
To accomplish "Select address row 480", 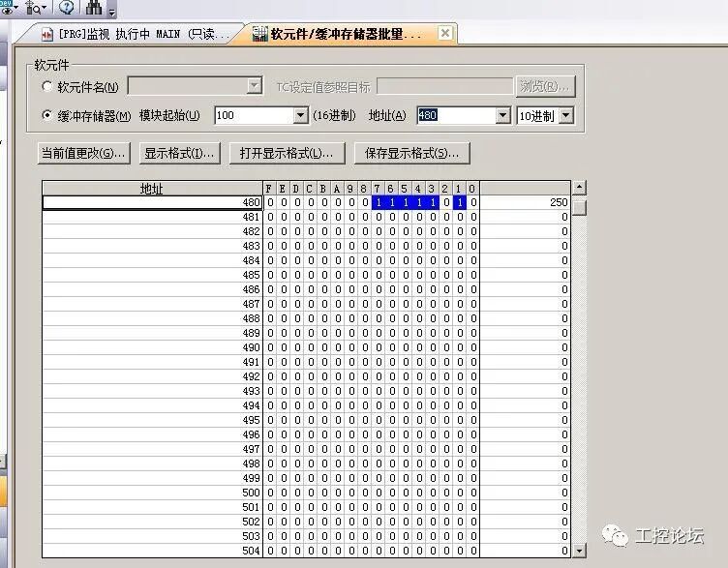I will tap(152, 202).
